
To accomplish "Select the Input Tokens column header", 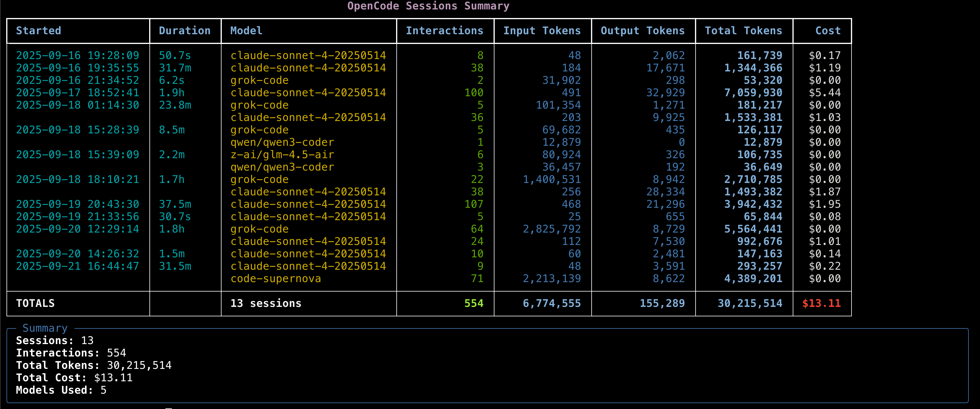I will point(542,31).
